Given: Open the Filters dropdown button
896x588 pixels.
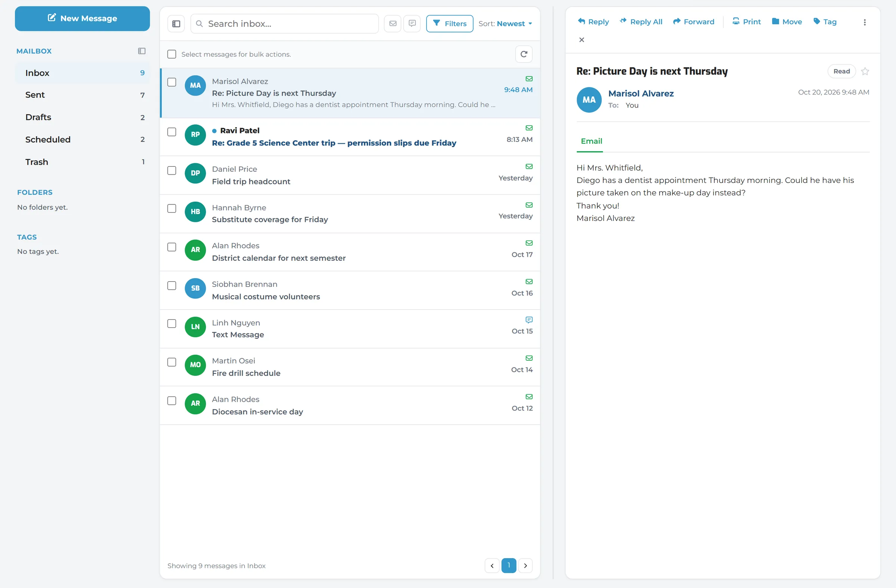Looking at the screenshot, I should [x=449, y=24].
